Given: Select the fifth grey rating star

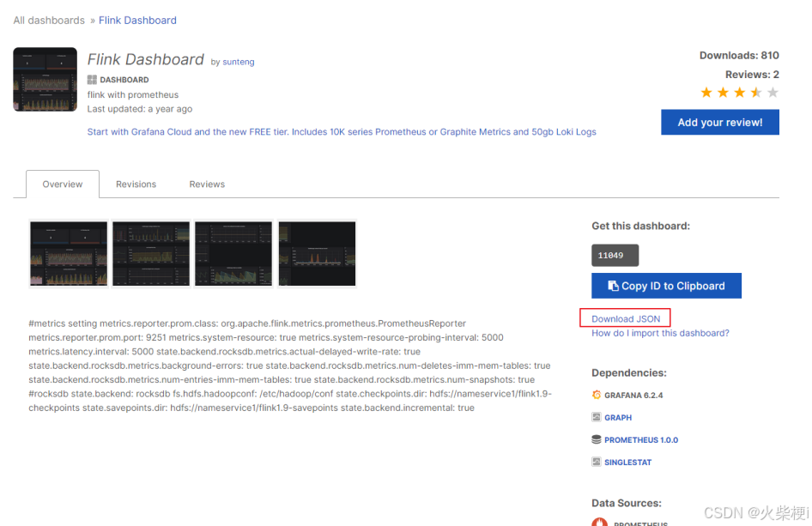Looking at the screenshot, I should click(773, 93).
